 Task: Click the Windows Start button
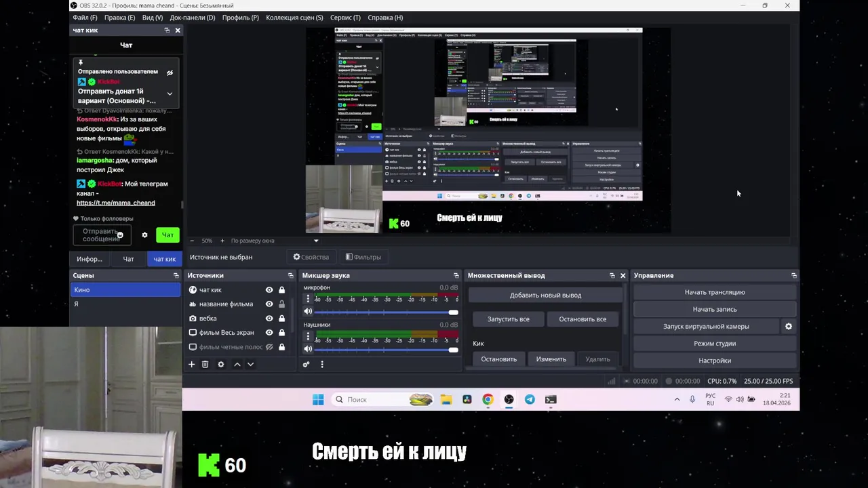[318, 400]
